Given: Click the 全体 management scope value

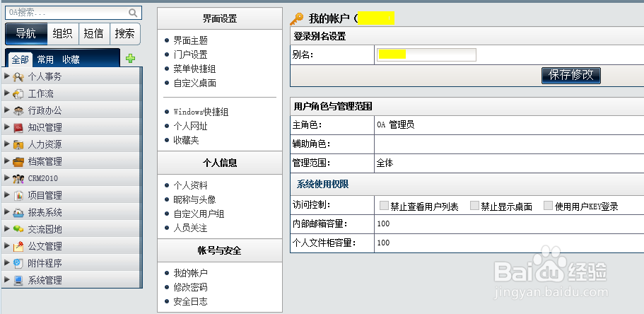Looking at the screenshot, I should click(385, 163).
